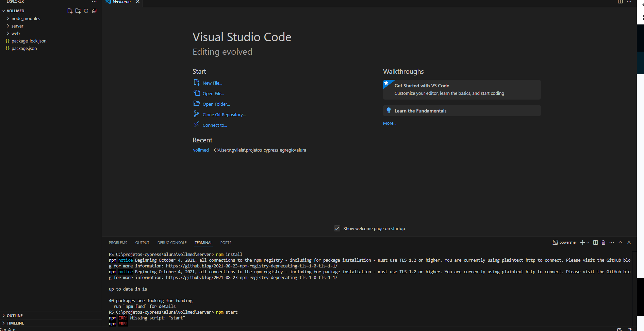Maximize the panel with the up chevron
644x331 pixels.
(x=620, y=242)
